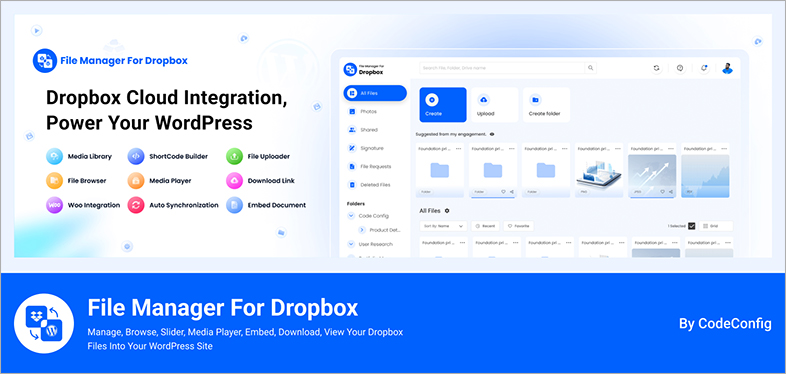
Task: Click the By CodeConfig text
Action: tap(725, 324)
